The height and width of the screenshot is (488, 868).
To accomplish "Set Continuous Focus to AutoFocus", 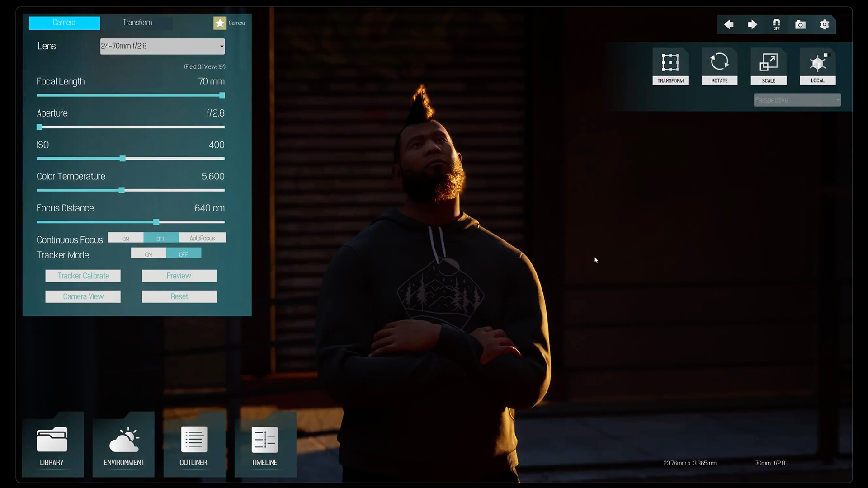I will click(x=203, y=237).
